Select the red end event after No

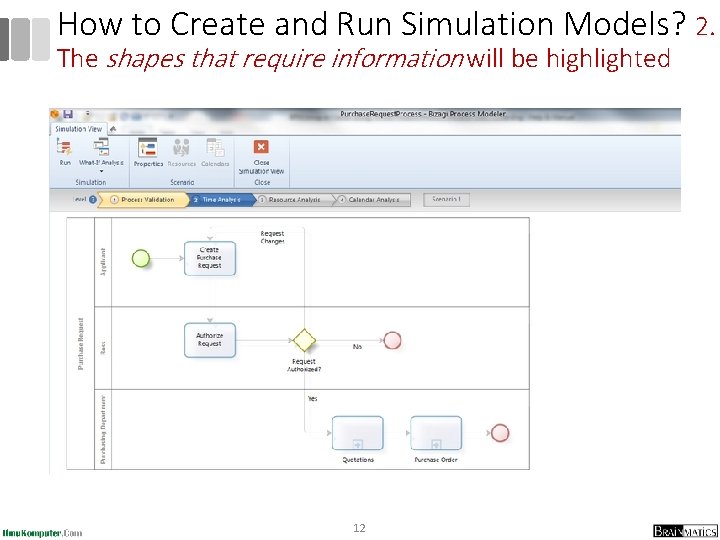coord(393,341)
